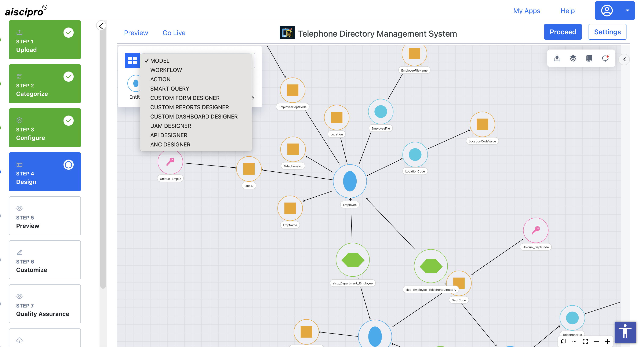The image size is (640, 364).
Task: Go to Step 5 Preview
Action: [45, 216]
